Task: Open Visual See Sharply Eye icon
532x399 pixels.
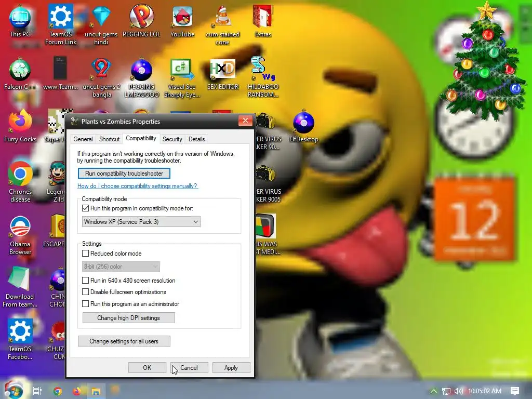Action: coord(182,78)
